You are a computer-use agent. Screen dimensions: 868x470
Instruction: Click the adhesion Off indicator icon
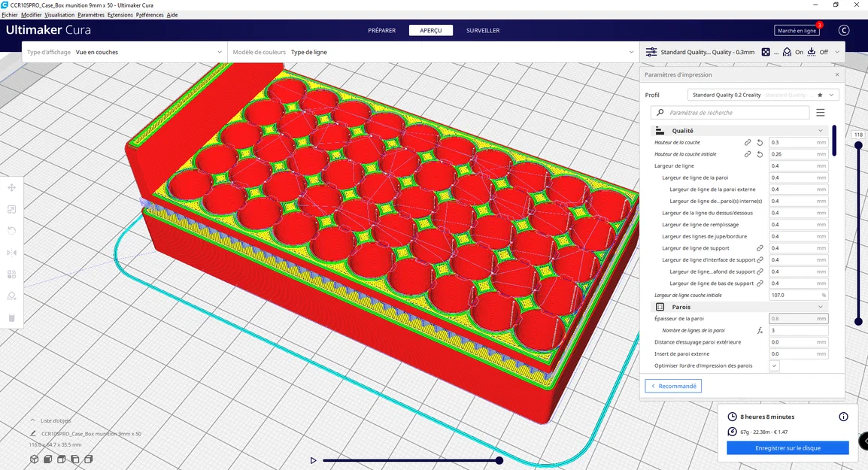(x=812, y=52)
